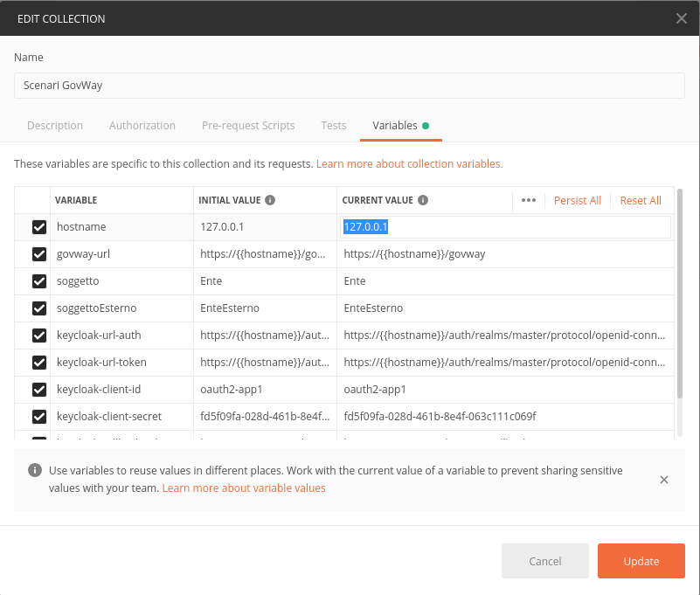The image size is (700, 595).
Task: Uncheck the keycloak-client-secret checkbox
Action: click(x=39, y=417)
